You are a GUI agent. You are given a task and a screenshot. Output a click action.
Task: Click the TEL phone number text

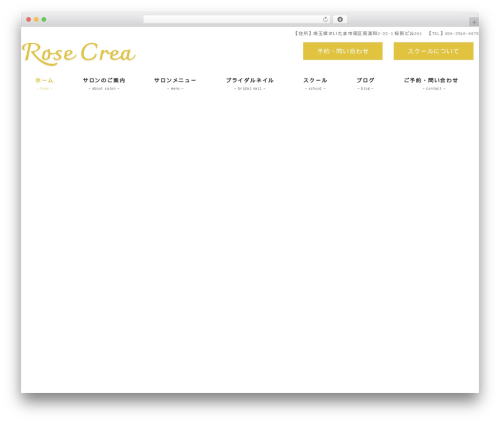(x=454, y=33)
